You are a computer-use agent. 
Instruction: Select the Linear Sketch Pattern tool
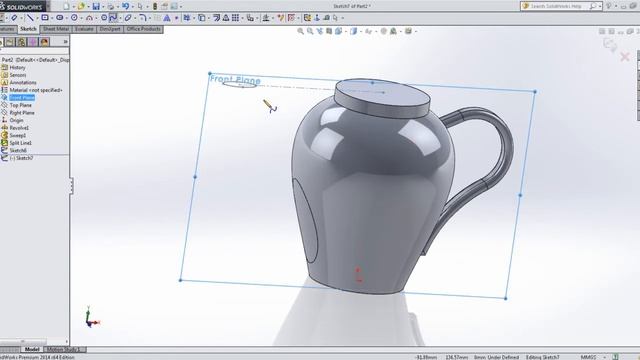pos(236,18)
